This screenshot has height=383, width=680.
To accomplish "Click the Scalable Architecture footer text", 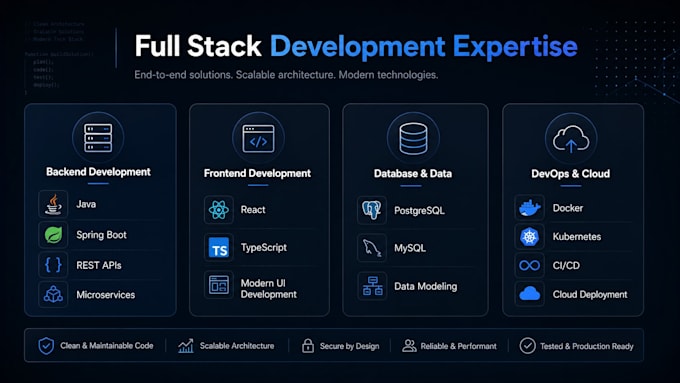I will pos(237,346).
